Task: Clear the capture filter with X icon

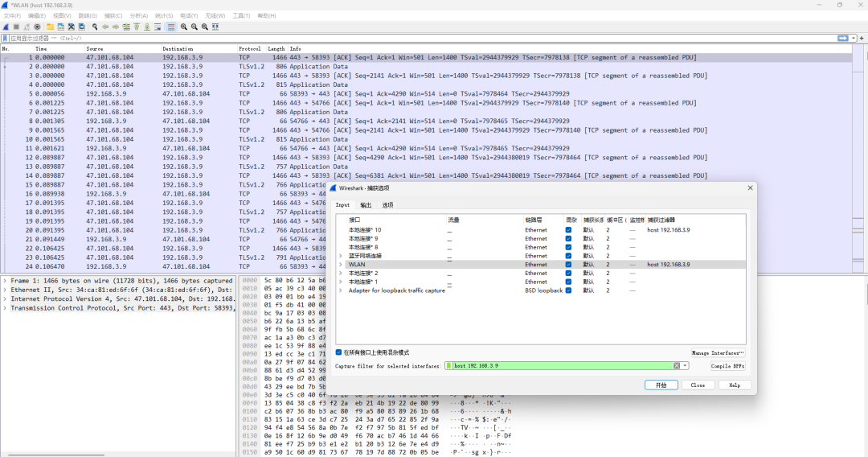Action: pyautogui.click(x=677, y=365)
